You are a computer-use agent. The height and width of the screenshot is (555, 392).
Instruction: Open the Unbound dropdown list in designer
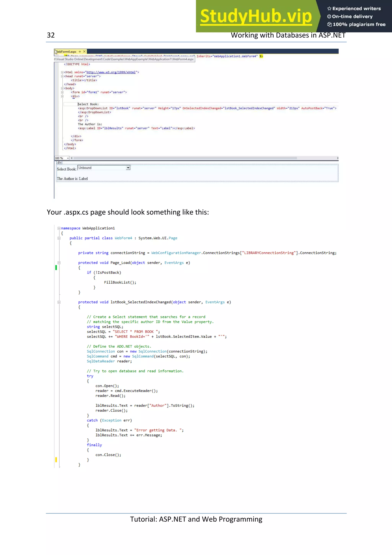coord(128,168)
